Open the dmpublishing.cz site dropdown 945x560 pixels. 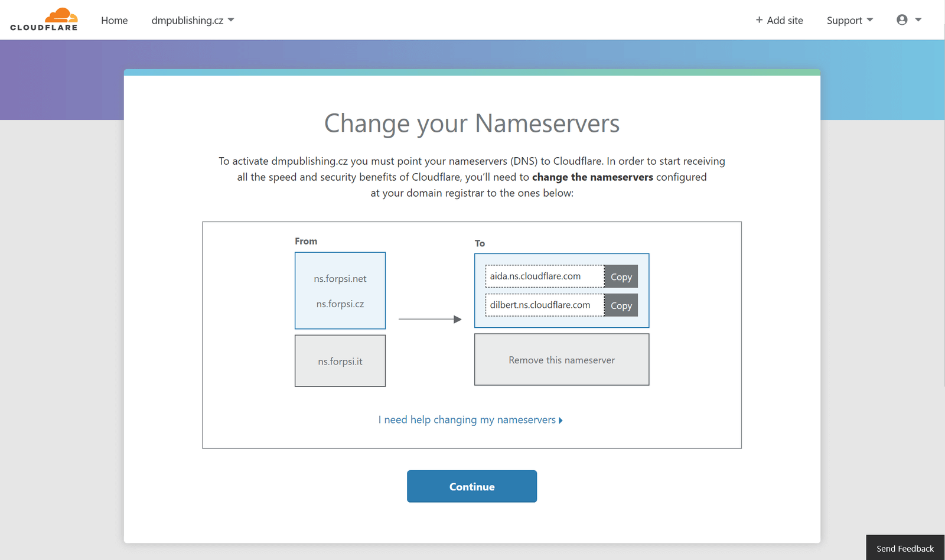point(193,20)
